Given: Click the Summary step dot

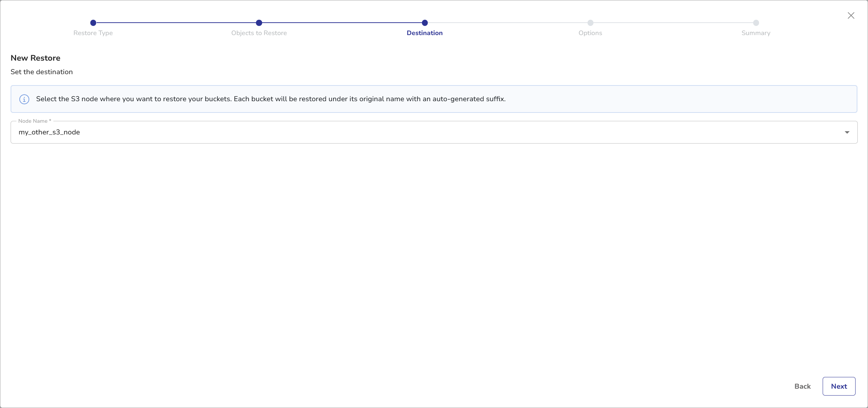Looking at the screenshot, I should click(756, 23).
